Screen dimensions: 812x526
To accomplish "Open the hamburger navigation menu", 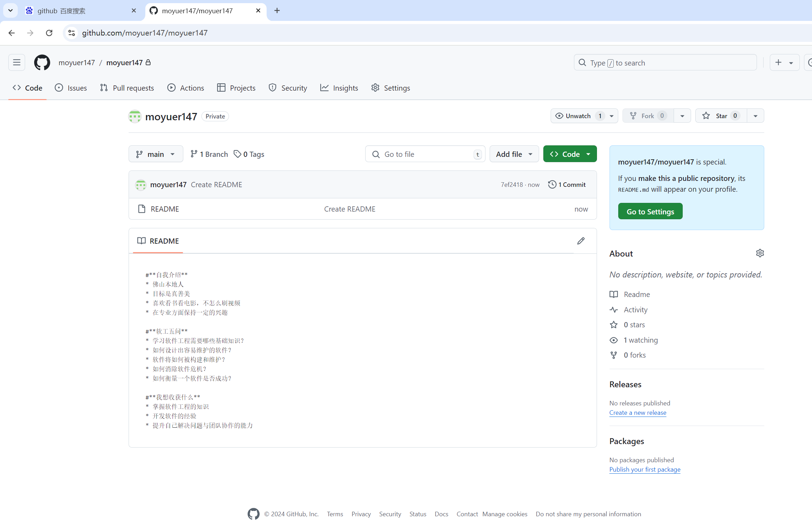I will (x=17, y=63).
